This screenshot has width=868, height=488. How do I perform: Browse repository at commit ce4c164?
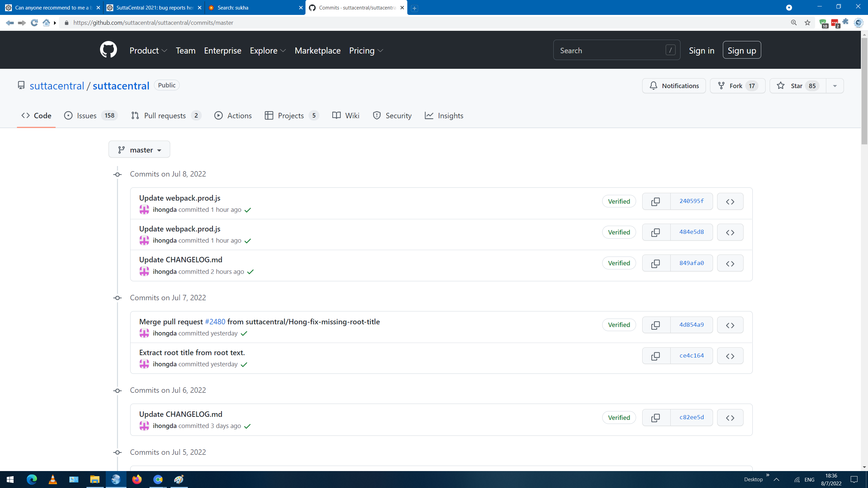(730, 356)
